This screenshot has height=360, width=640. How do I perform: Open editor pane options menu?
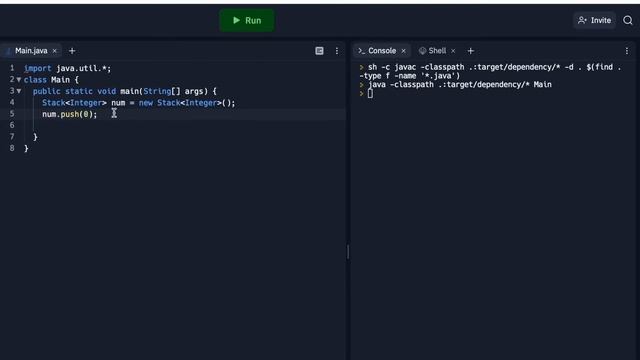pos(337,51)
